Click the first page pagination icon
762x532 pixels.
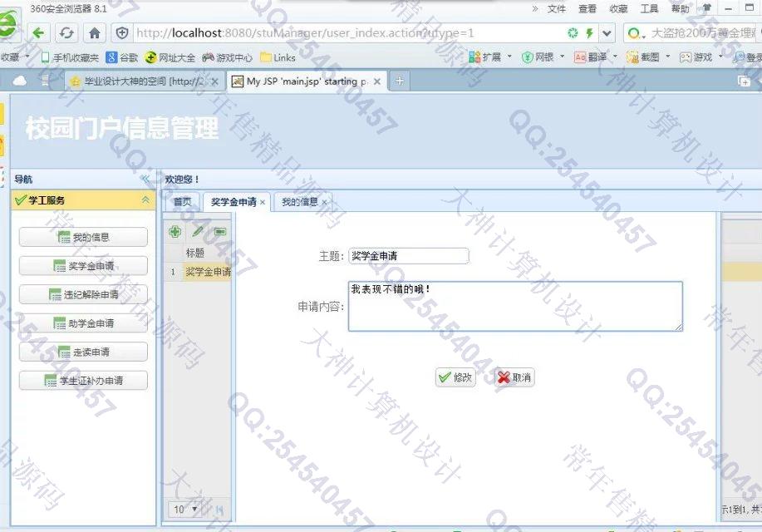tap(219, 510)
